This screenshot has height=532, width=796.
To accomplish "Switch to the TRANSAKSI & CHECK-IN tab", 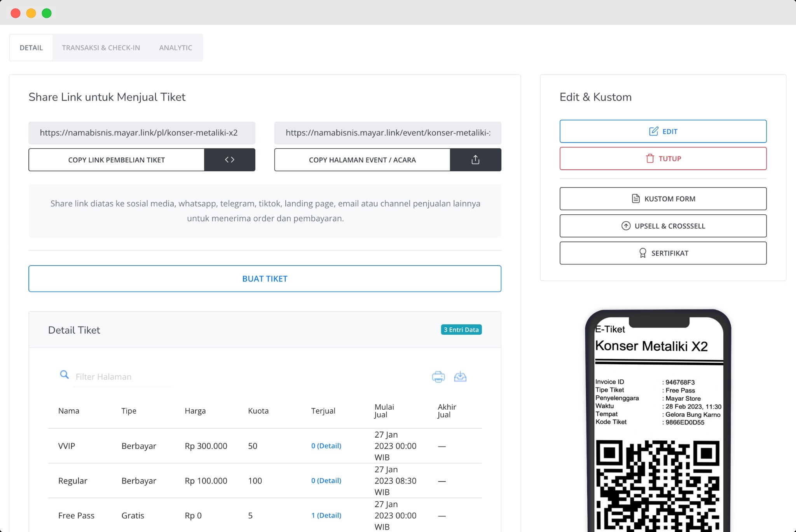I will click(101, 47).
